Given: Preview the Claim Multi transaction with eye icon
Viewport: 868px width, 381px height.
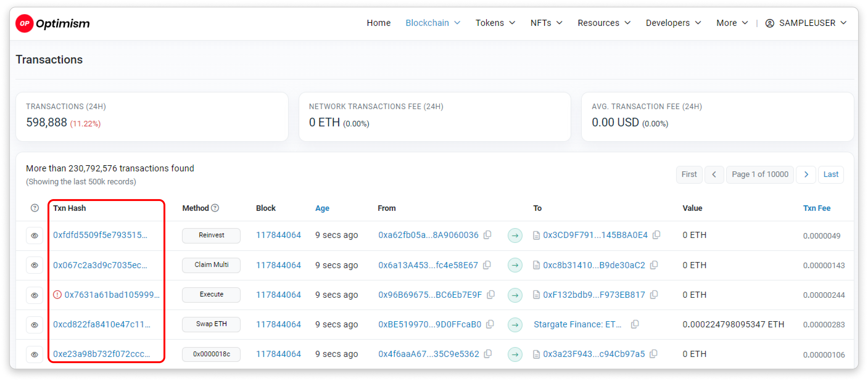Looking at the screenshot, I should tap(34, 265).
